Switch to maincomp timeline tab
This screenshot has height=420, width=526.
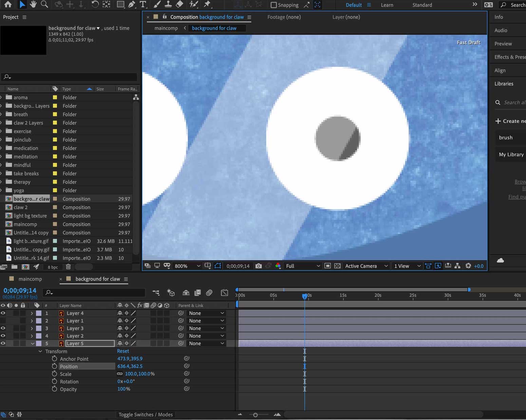pos(30,279)
